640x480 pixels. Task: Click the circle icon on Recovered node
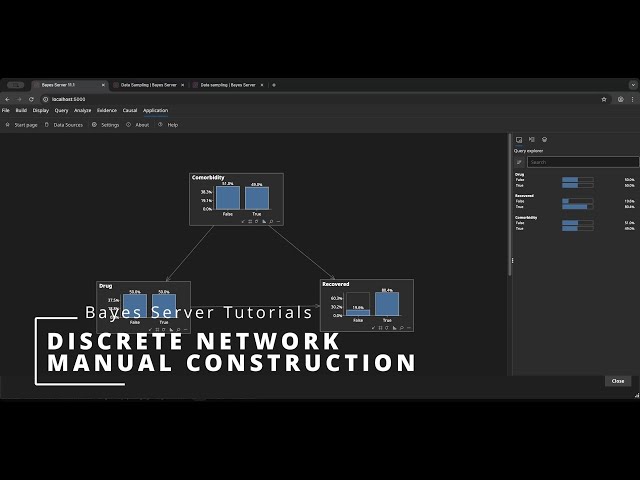coord(387,328)
